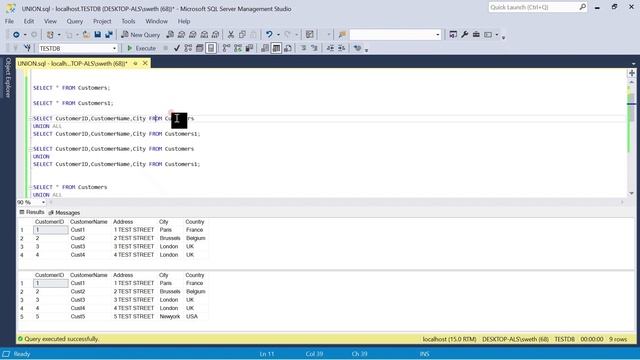The height and width of the screenshot is (360, 640).
Task: Click the Comment out lines icon
Action: coord(303,49)
